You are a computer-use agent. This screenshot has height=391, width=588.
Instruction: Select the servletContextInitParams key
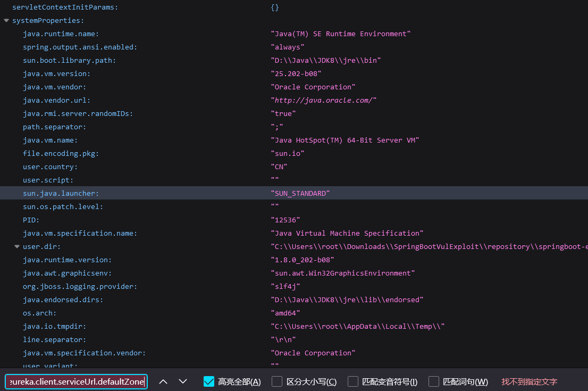[65, 7]
